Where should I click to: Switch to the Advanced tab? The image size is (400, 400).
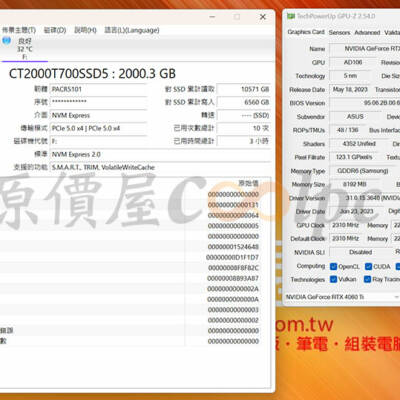(367, 32)
